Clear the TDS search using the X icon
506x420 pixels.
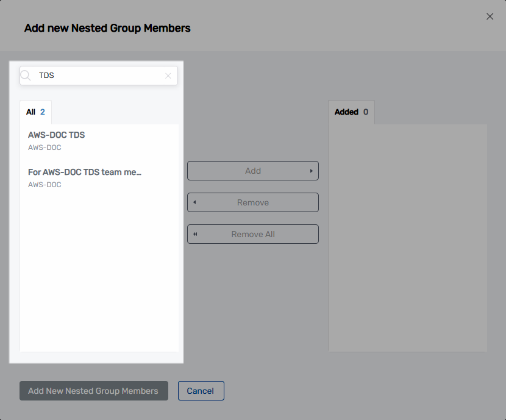pos(168,75)
